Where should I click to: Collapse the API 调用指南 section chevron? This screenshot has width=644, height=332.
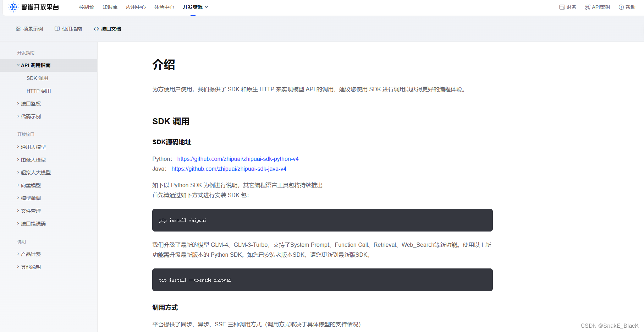tap(18, 65)
